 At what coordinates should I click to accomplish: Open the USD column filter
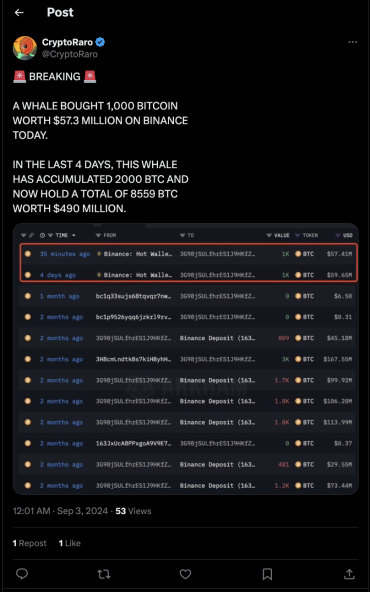tap(344, 235)
